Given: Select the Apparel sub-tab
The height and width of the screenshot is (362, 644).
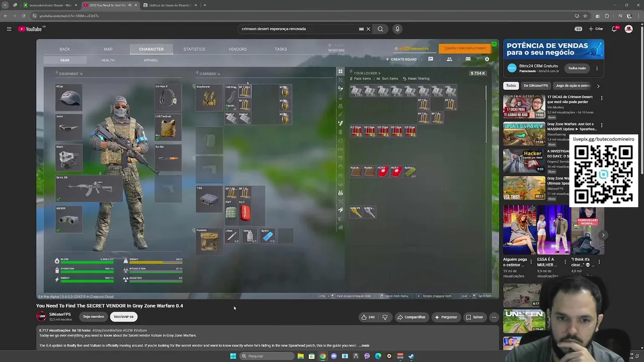Looking at the screenshot, I should click(x=151, y=60).
